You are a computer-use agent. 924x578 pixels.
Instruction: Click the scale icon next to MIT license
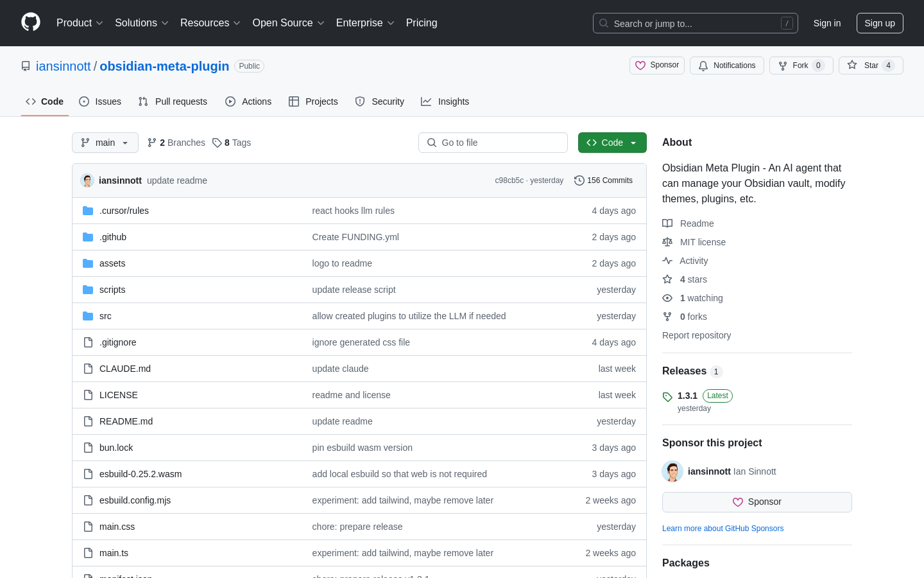click(667, 242)
